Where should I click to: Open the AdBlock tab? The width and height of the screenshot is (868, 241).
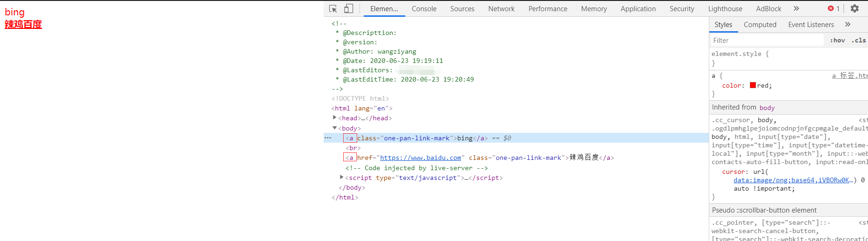click(769, 9)
